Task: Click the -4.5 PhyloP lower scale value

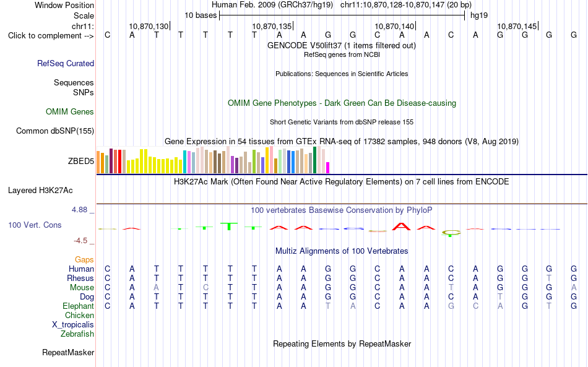Action: pyautogui.click(x=80, y=241)
